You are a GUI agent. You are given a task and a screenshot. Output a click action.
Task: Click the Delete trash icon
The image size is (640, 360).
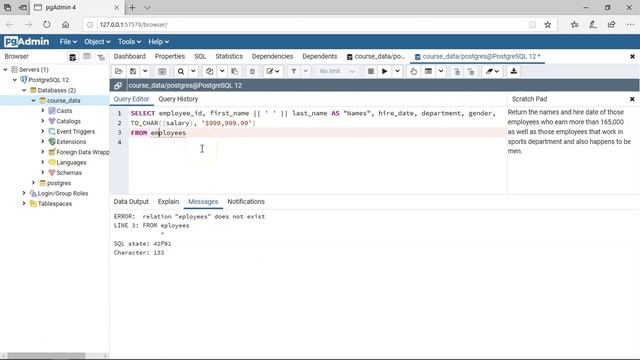point(252,71)
